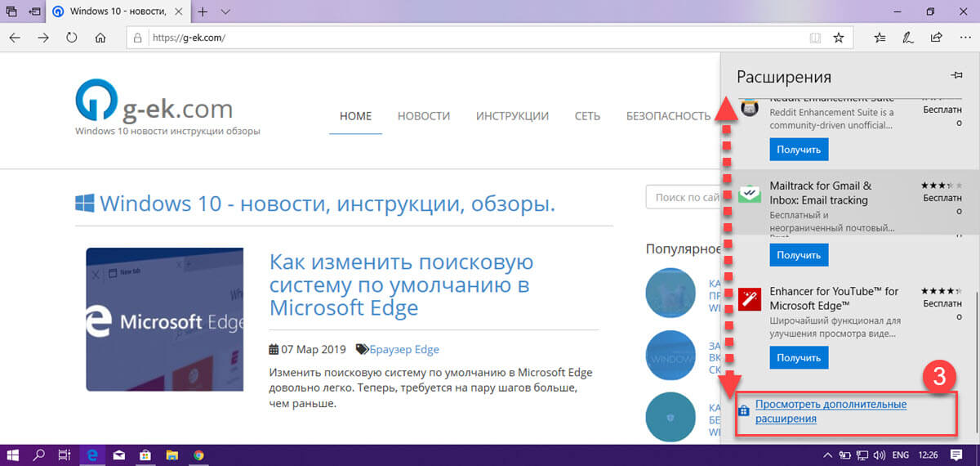Click the battery icon in system tray

tap(844, 455)
